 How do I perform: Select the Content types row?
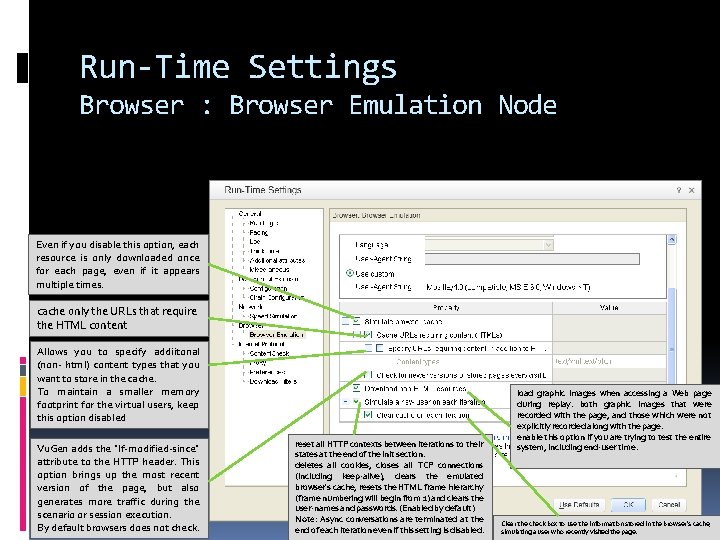(x=446, y=362)
